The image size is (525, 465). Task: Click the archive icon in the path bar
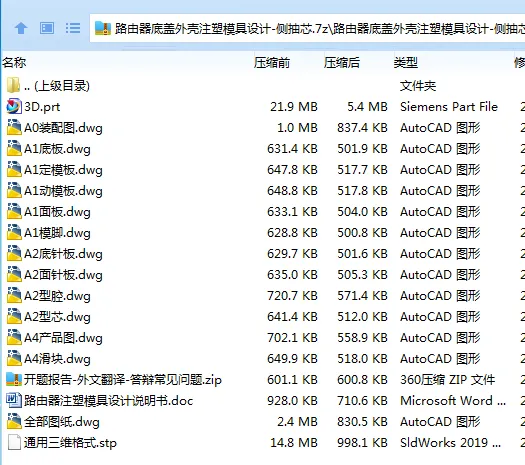coord(103,28)
